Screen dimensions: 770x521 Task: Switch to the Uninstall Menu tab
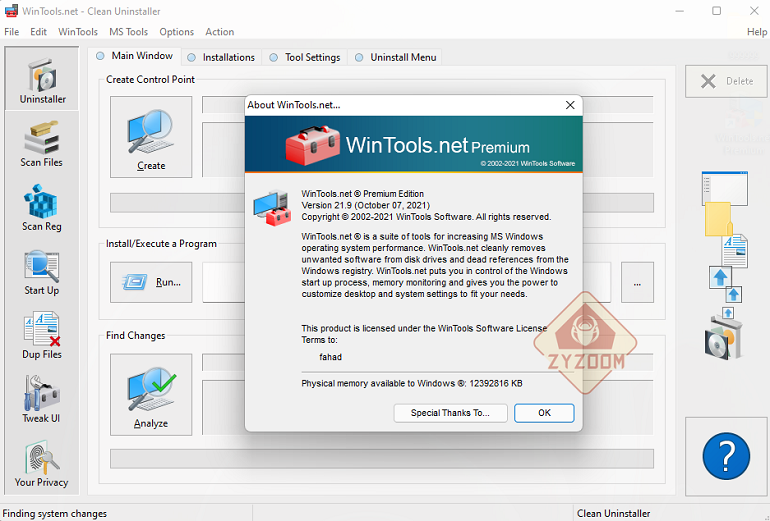tap(396, 57)
